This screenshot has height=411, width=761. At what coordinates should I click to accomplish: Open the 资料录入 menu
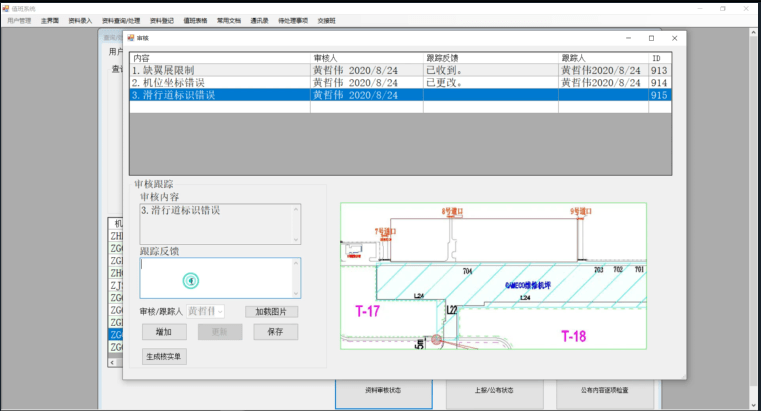(80, 21)
